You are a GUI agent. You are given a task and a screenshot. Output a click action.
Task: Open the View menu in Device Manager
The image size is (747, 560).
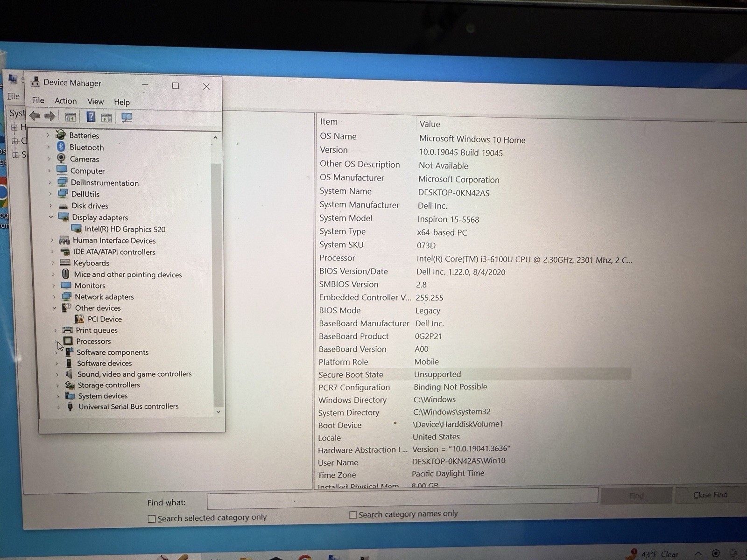pyautogui.click(x=95, y=101)
